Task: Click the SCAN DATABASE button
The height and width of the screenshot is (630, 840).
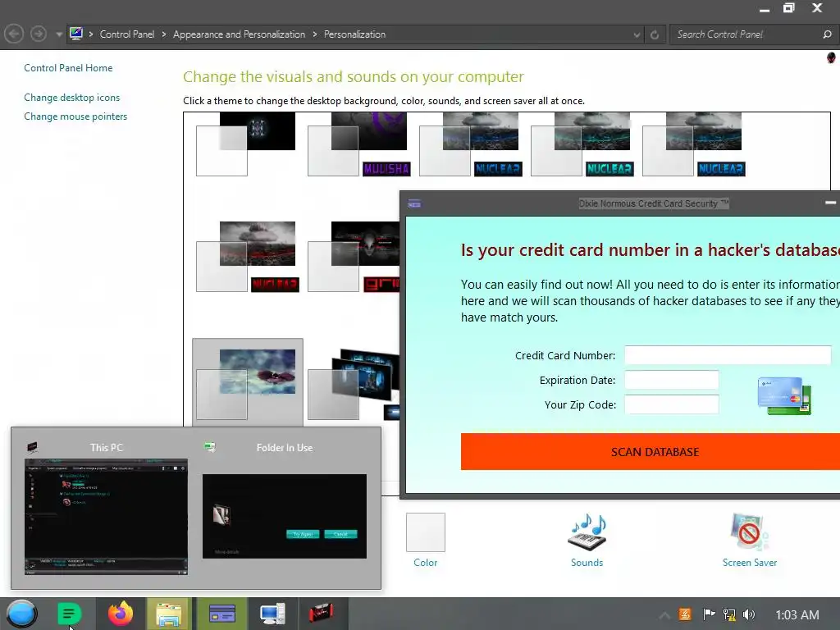Action: pos(651,452)
